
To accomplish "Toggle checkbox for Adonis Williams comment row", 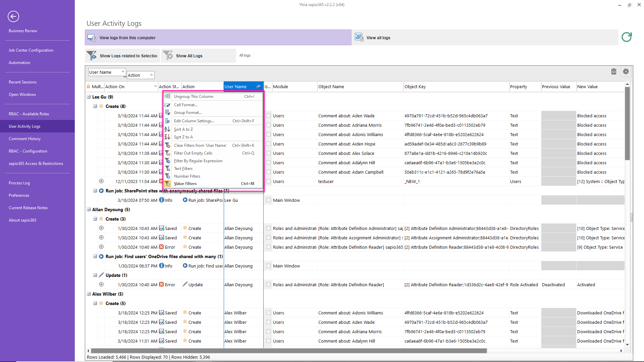I will pos(268,134).
